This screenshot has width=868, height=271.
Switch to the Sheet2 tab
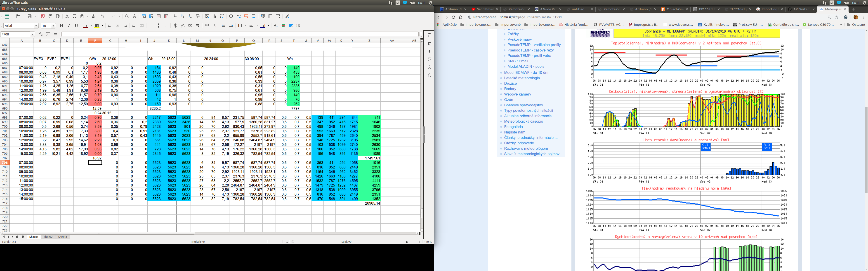click(x=48, y=237)
